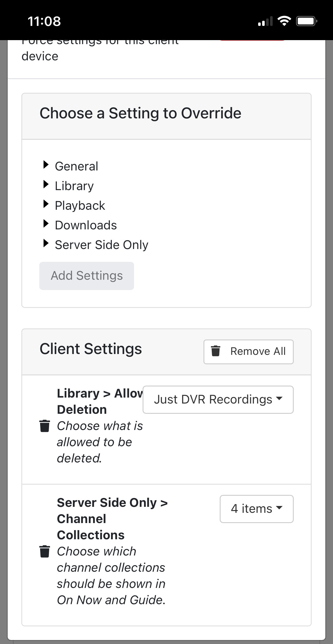Click trash icon beside Channel Collections setting
The height and width of the screenshot is (644, 333).
pos(44,551)
